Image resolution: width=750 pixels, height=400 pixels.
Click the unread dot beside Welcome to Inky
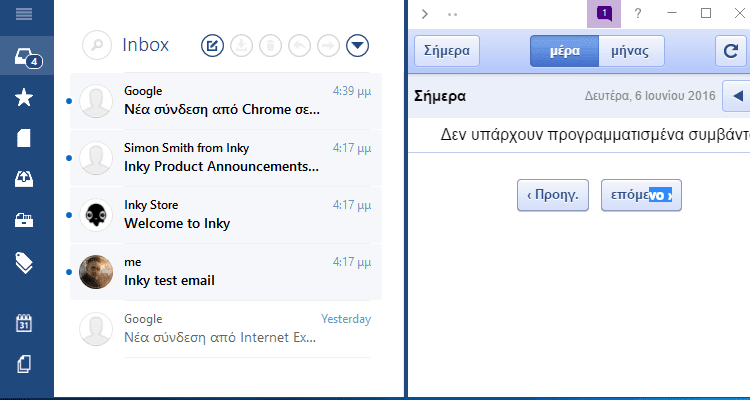pyautogui.click(x=69, y=215)
